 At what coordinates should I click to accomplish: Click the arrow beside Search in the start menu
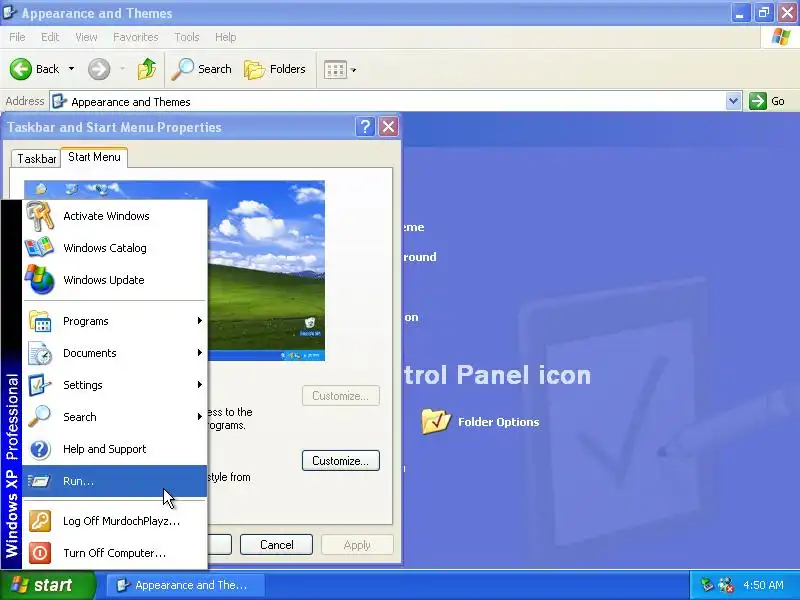tap(199, 417)
